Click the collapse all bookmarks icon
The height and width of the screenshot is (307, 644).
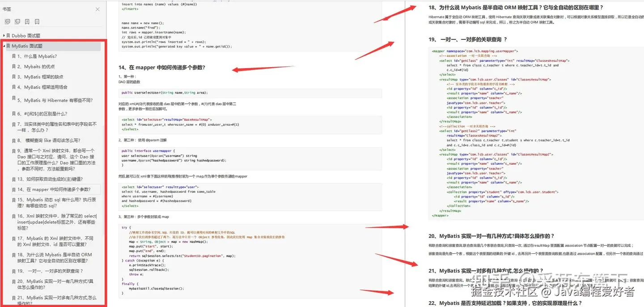pos(17,21)
